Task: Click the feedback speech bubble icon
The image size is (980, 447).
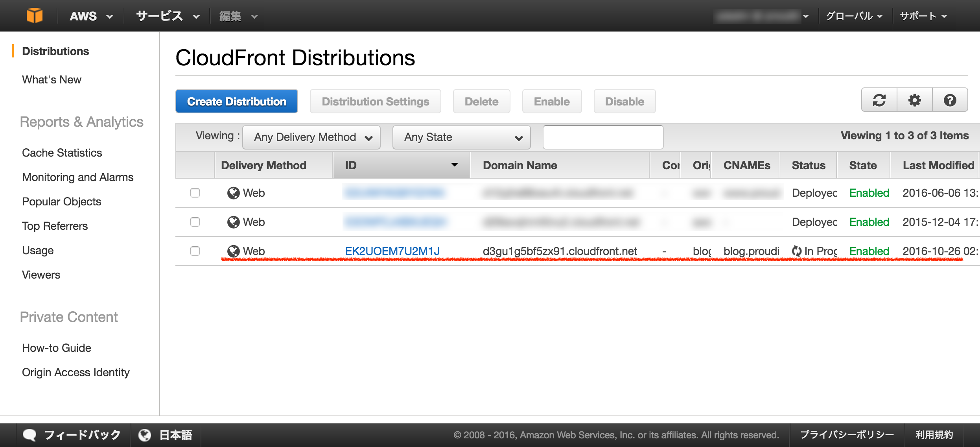Action: point(29,435)
